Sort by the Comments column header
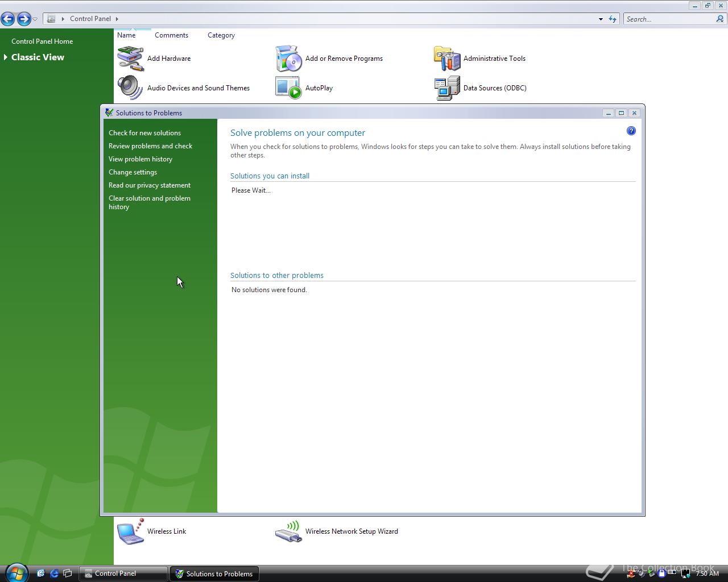The height and width of the screenshot is (582, 728). click(x=171, y=35)
